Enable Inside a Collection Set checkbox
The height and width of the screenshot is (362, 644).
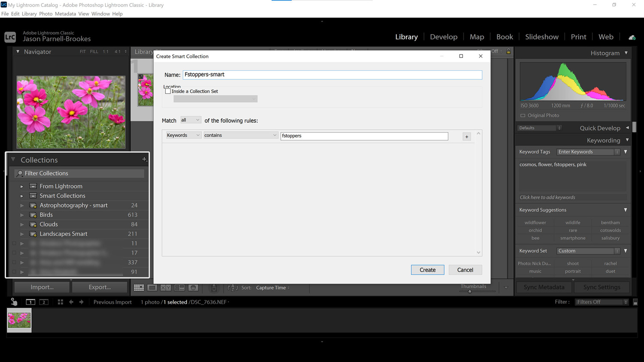[168, 91]
